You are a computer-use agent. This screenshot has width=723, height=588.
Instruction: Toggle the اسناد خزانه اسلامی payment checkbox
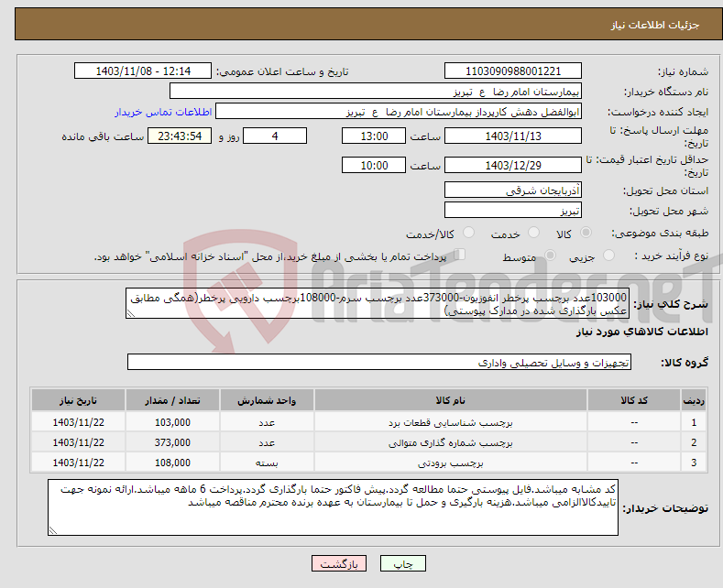tap(459, 255)
